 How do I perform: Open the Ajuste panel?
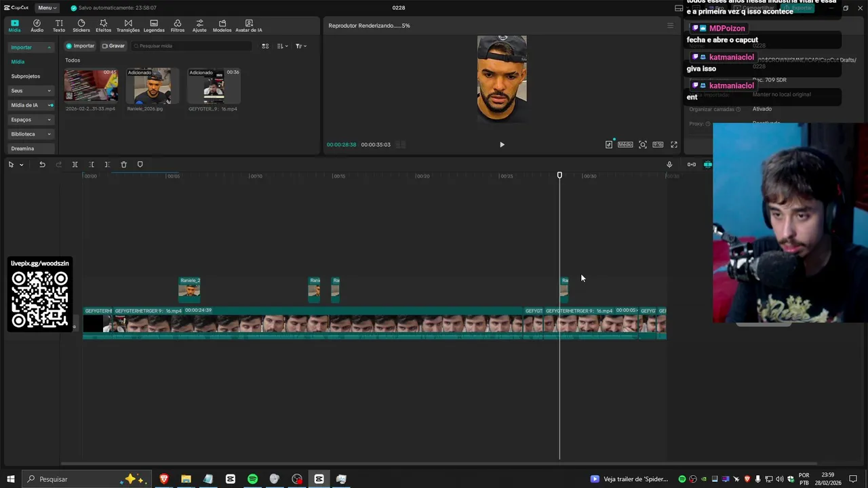(x=199, y=26)
